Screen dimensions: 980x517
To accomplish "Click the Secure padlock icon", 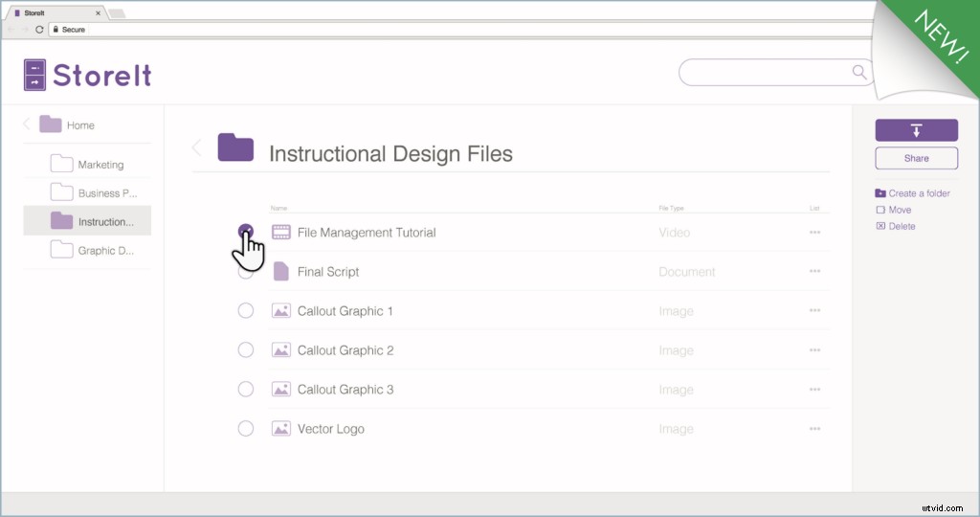I will [x=56, y=30].
